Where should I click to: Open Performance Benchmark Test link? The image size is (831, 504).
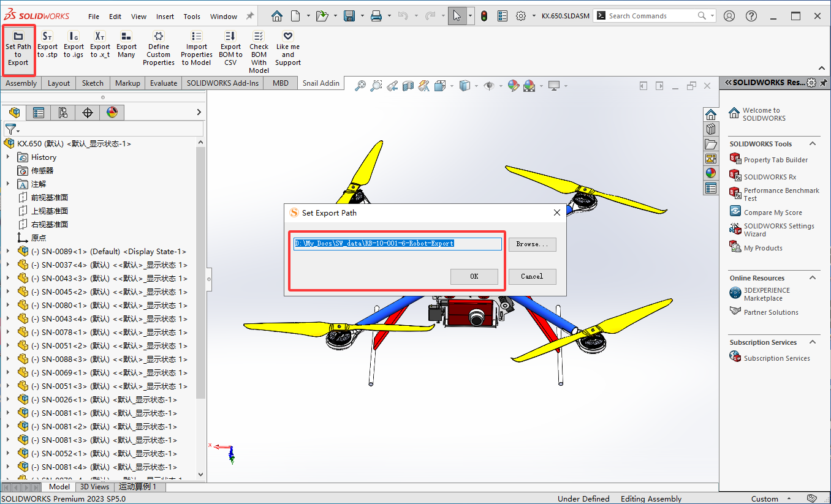(x=781, y=194)
